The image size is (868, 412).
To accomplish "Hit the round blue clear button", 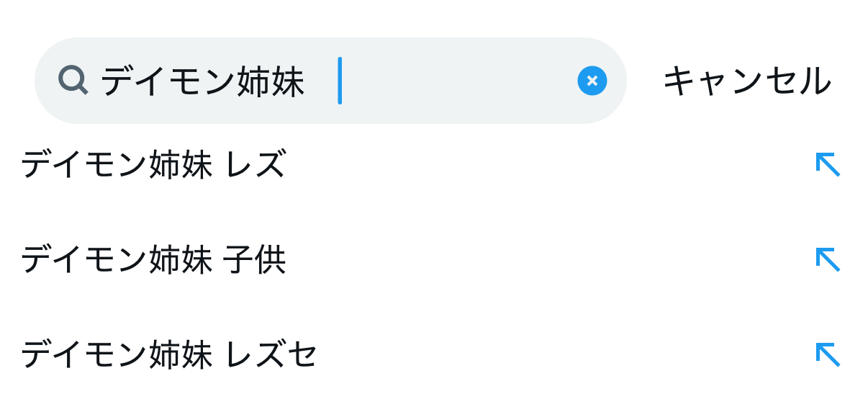I will (592, 81).
